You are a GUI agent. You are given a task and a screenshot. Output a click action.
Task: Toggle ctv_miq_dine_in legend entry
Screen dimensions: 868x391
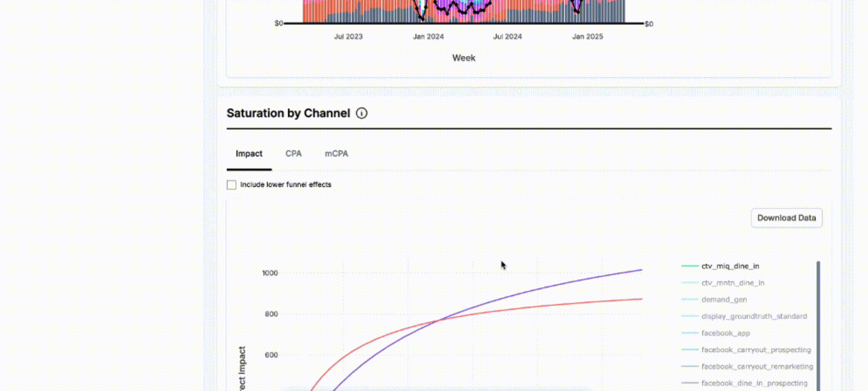(x=730, y=266)
